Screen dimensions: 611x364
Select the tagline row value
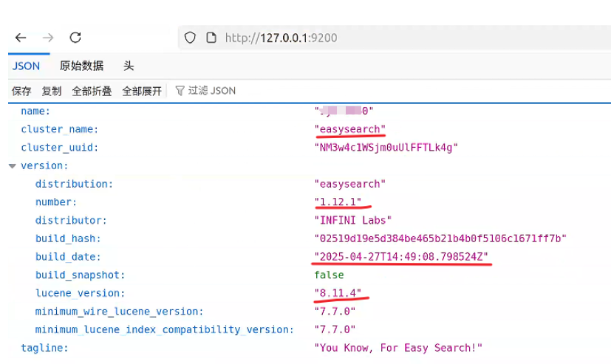pos(398,348)
